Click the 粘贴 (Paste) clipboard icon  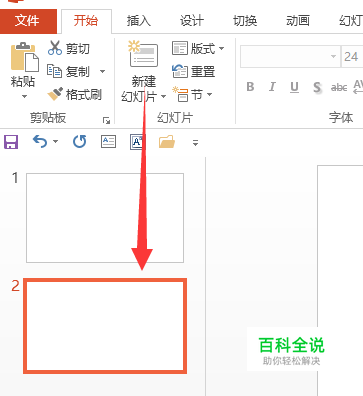[24, 57]
